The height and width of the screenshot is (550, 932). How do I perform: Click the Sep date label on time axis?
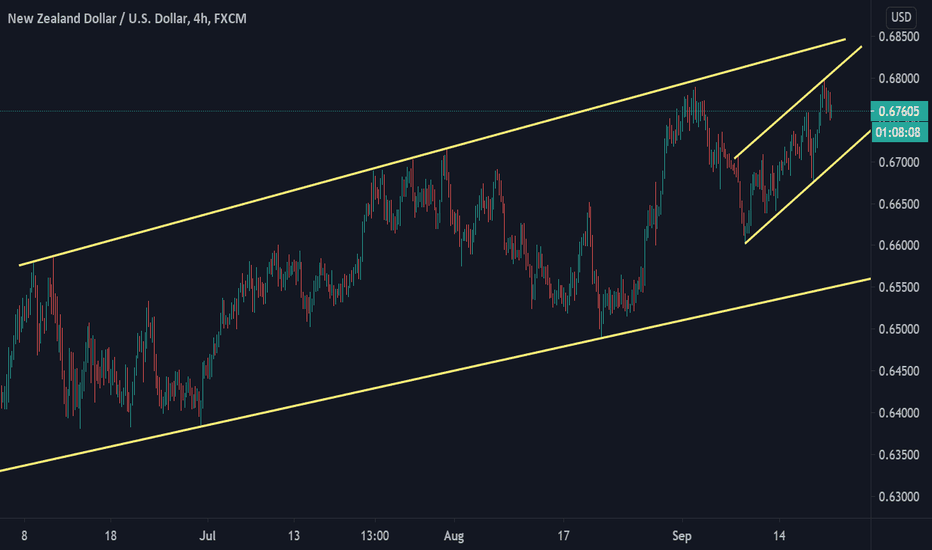(682, 536)
